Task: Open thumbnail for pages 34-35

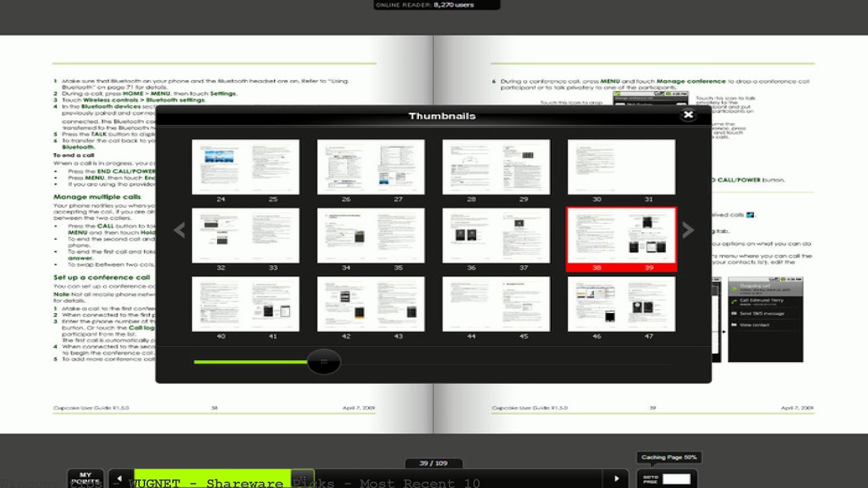Action: (x=371, y=235)
